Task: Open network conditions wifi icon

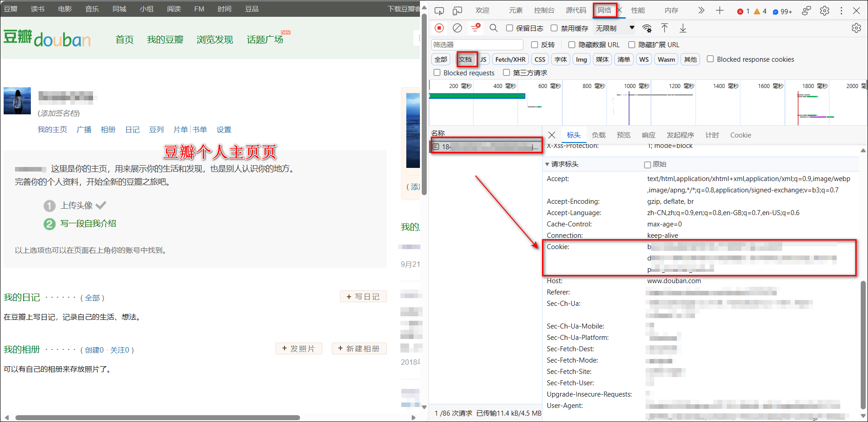Action: point(647,29)
